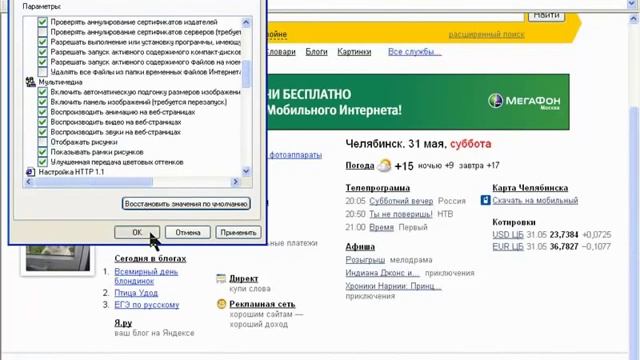Check Отображать рисунки checkbox
640x360 pixels.
[x=42, y=142]
